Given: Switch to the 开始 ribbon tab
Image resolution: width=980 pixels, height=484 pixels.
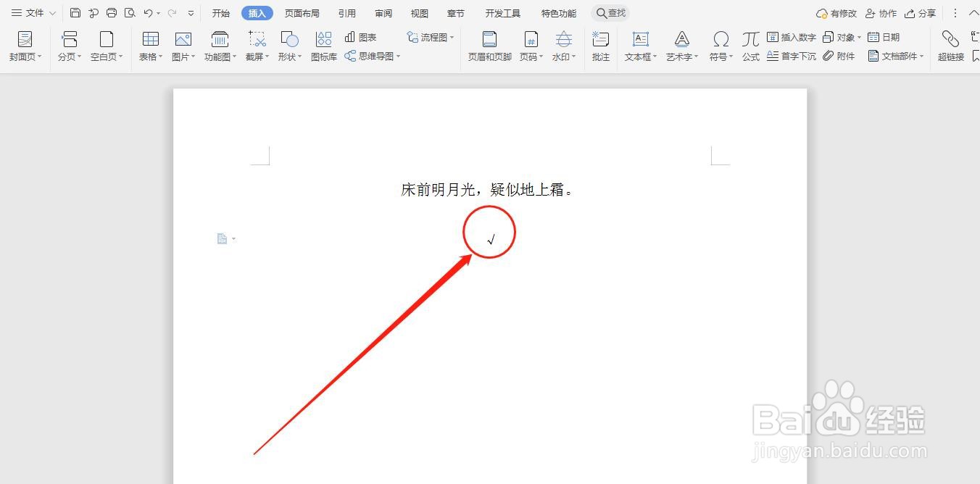Looking at the screenshot, I should click(220, 12).
